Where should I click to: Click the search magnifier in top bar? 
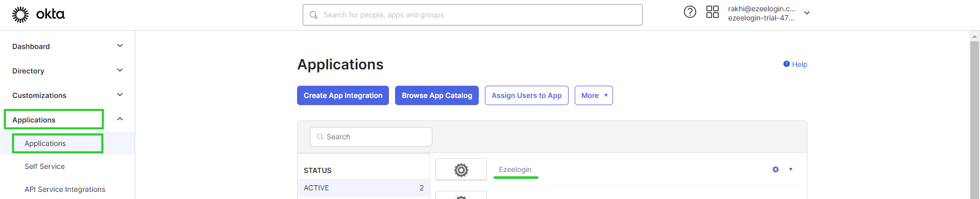(313, 15)
